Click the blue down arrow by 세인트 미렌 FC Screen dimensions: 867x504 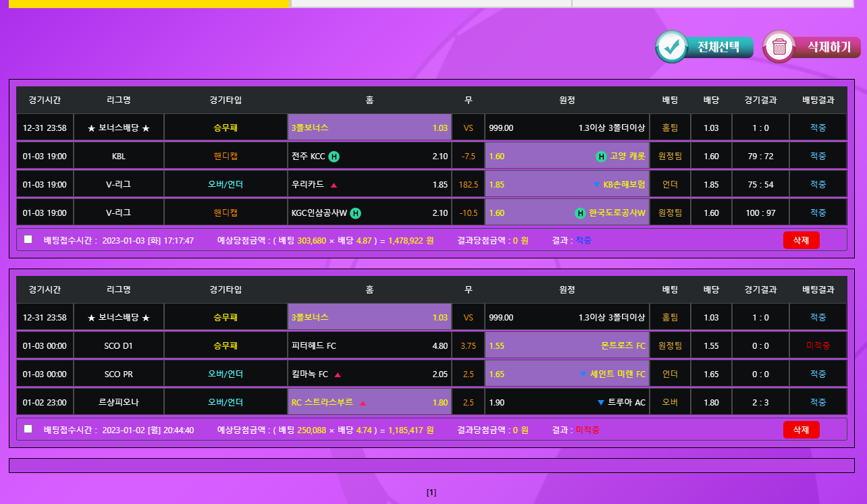coord(583,374)
